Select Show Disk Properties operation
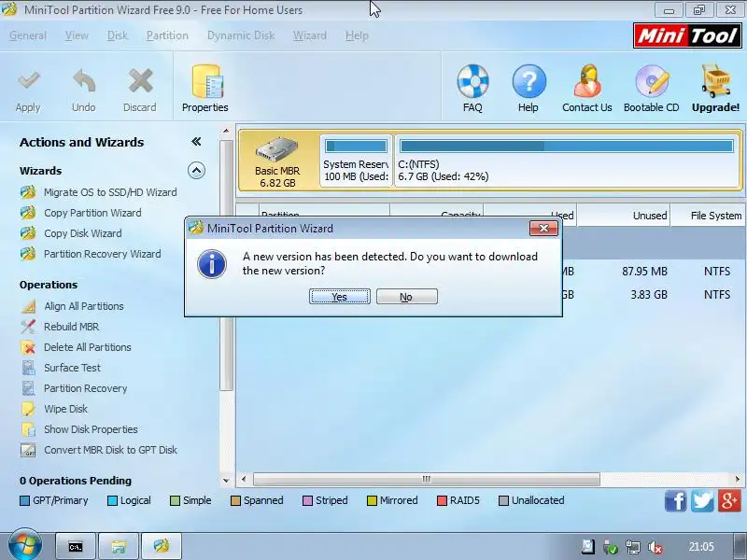Screen dimensions: 747x560 [91, 429]
